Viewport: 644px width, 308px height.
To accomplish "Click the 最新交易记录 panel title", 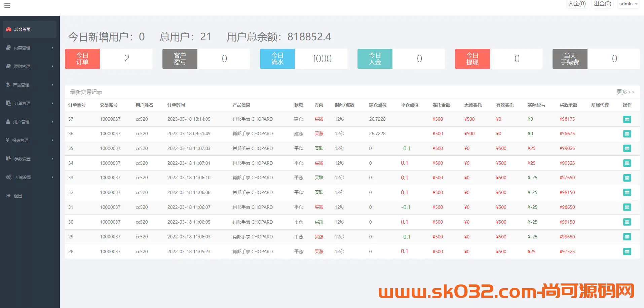I will click(86, 92).
